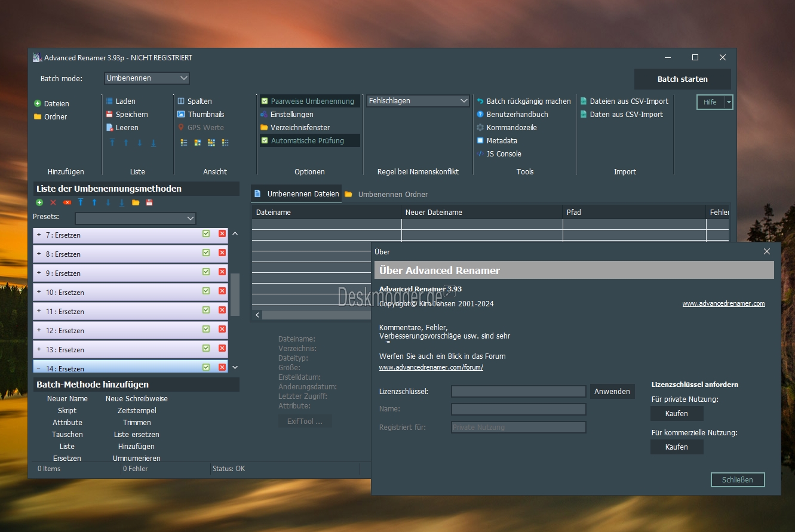Save method list with red floppy icon

click(149, 203)
